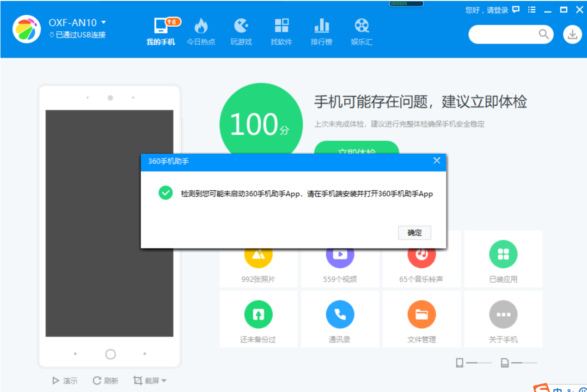Go to the 找软件 tab
The width and height of the screenshot is (587, 392).
pyautogui.click(x=281, y=32)
